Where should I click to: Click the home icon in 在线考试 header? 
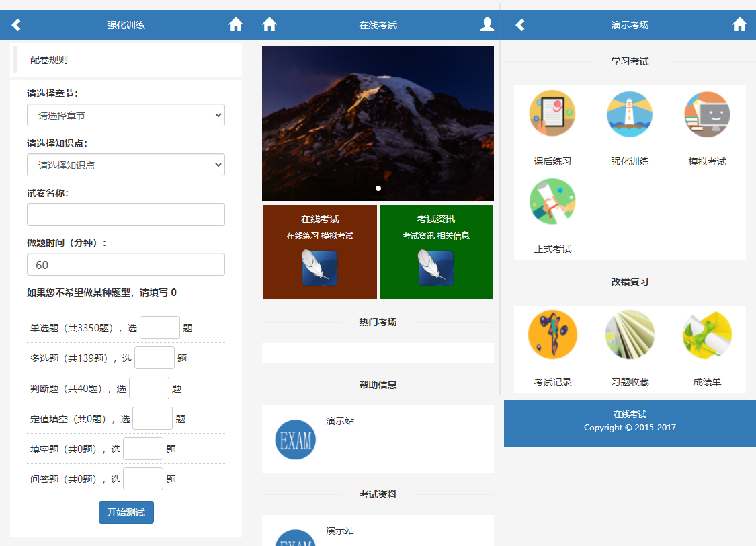[x=269, y=24]
